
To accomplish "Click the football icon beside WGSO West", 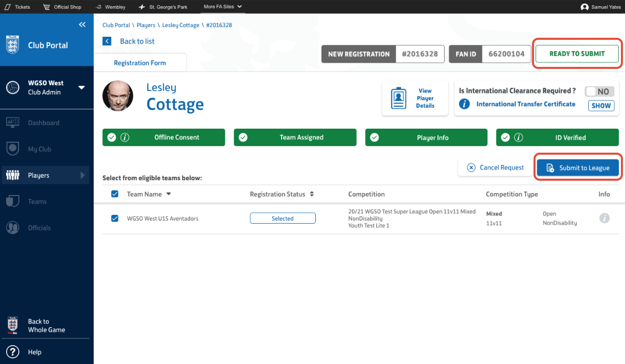I will [x=13, y=87].
